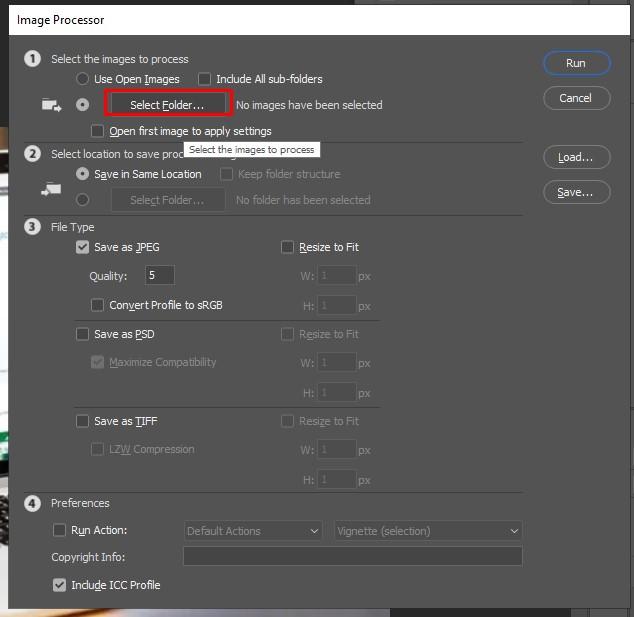The width and height of the screenshot is (634, 617).
Task: Check Open first image to apply settings
Action: [x=97, y=131]
